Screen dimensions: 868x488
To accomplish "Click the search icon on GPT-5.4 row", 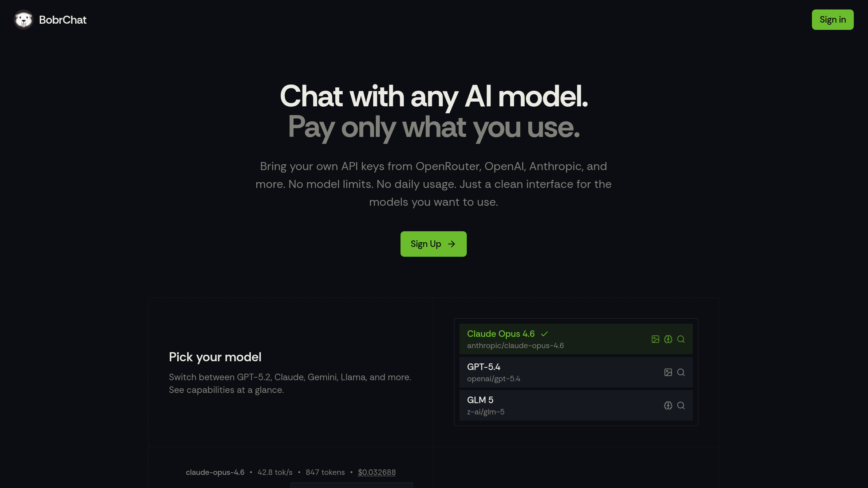I will click(681, 372).
